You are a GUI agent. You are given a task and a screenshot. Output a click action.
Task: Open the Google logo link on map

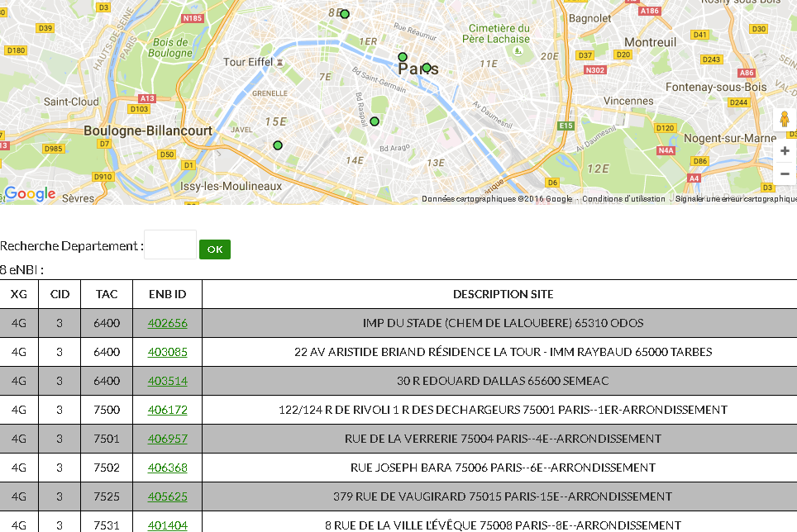click(30, 194)
